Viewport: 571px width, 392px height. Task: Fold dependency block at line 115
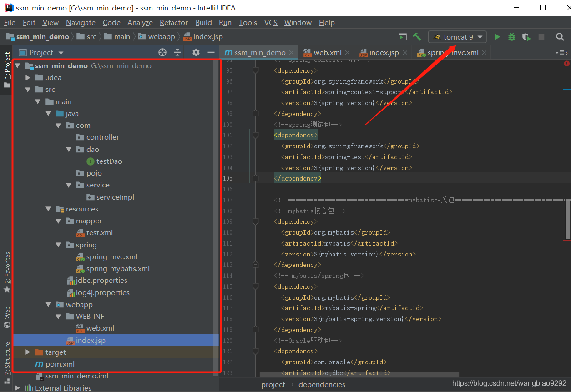click(x=255, y=286)
